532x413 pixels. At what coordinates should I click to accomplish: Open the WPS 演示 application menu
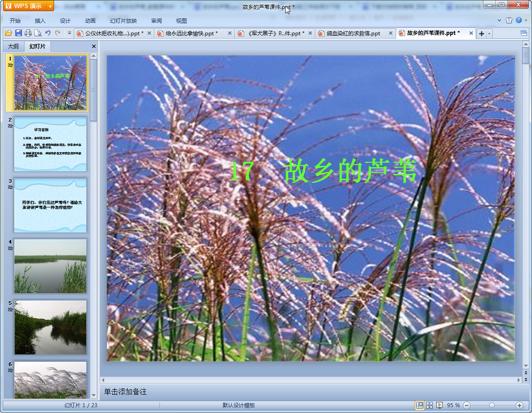tap(25, 6)
